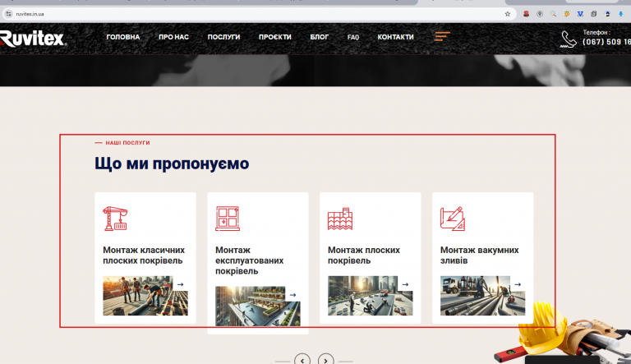Open the gray stacked-squares extension icon

593,14
